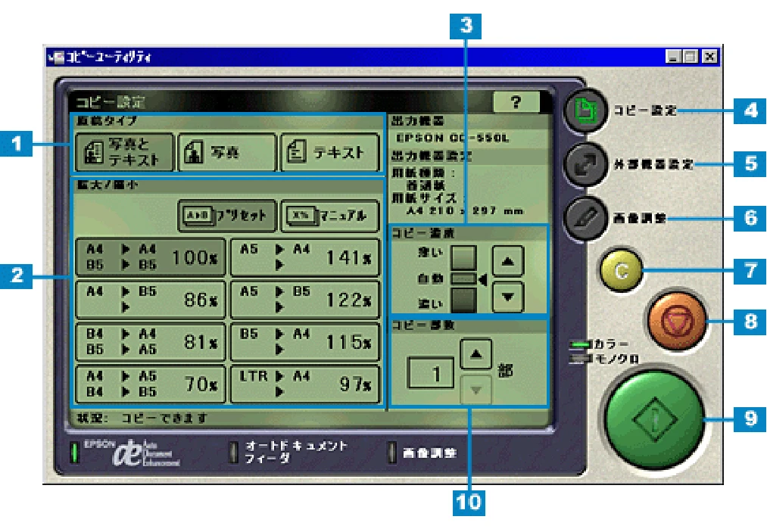Click the yellow C clear button
The width and height of the screenshot is (767, 532).
pos(621,270)
